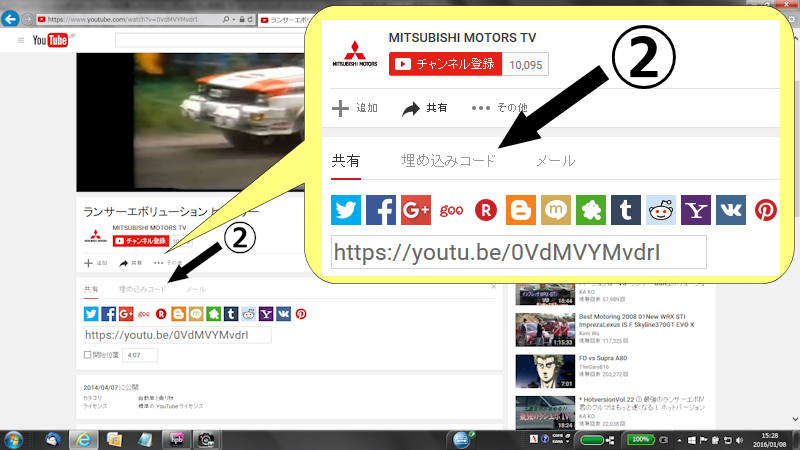Open the Best Motoring thumbnail (1:15:33)

coord(545,330)
